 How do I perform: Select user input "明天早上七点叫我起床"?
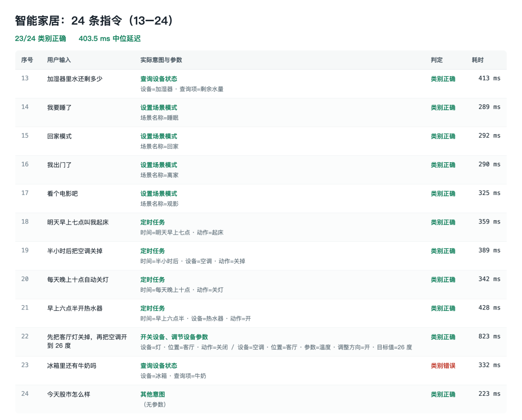tap(78, 222)
